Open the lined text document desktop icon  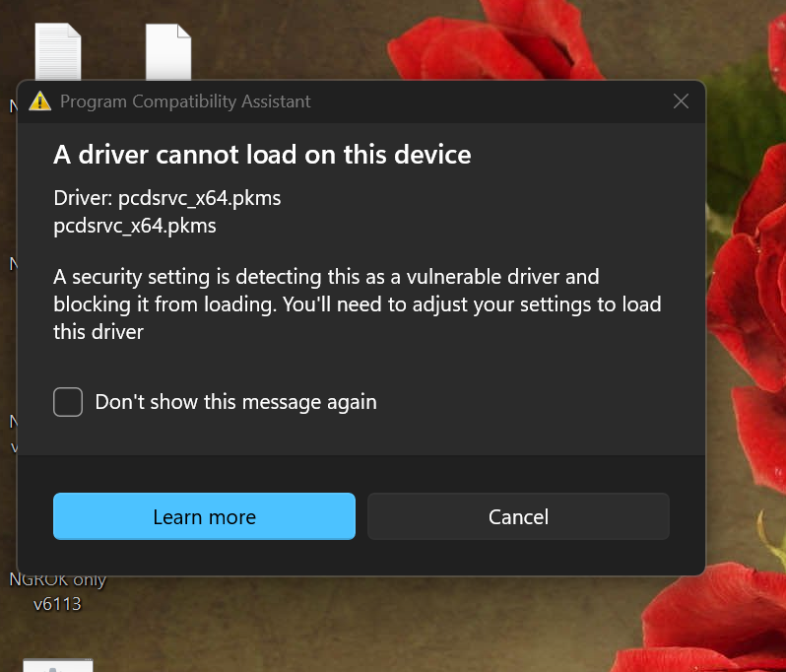point(58,51)
